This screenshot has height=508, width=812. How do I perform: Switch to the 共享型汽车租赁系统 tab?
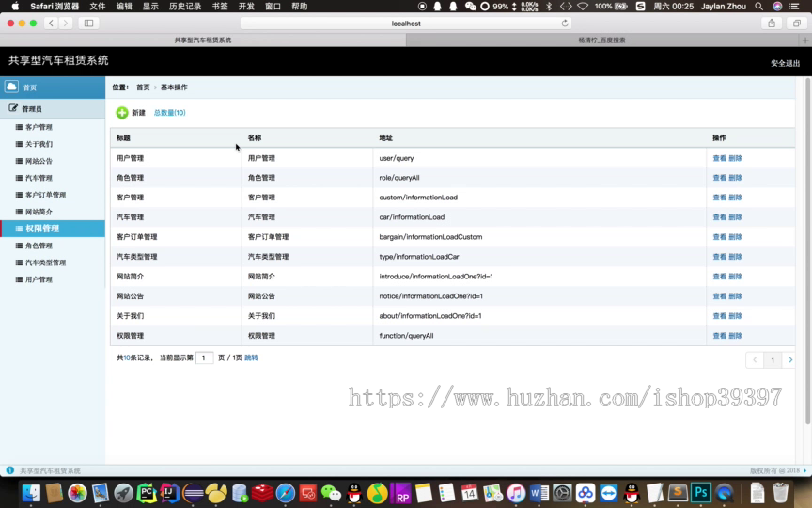203,40
